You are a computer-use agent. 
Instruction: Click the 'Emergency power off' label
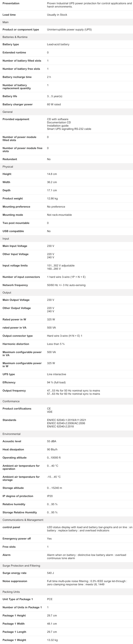(17, 539)
